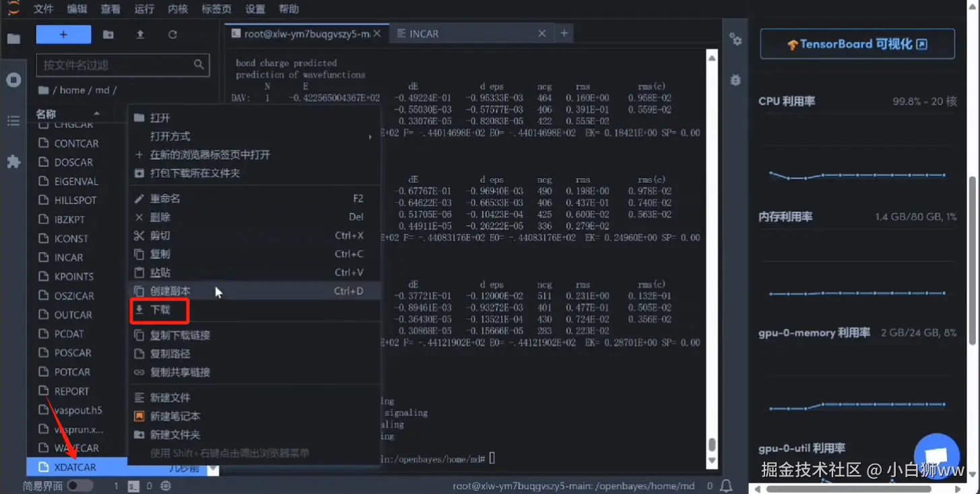Open the extension manager puzzle icon
The height and width of the screenshot is (494, 980).
tap(13, 162)
